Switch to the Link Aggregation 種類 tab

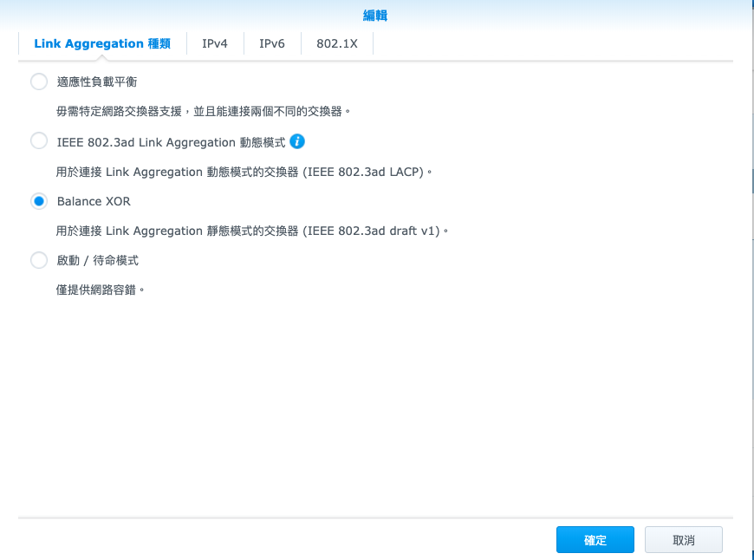tap(102, 44)
